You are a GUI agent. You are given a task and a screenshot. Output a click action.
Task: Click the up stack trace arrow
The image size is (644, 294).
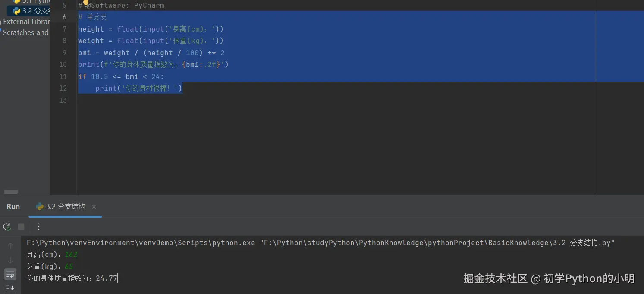click(x=10, y=245)
